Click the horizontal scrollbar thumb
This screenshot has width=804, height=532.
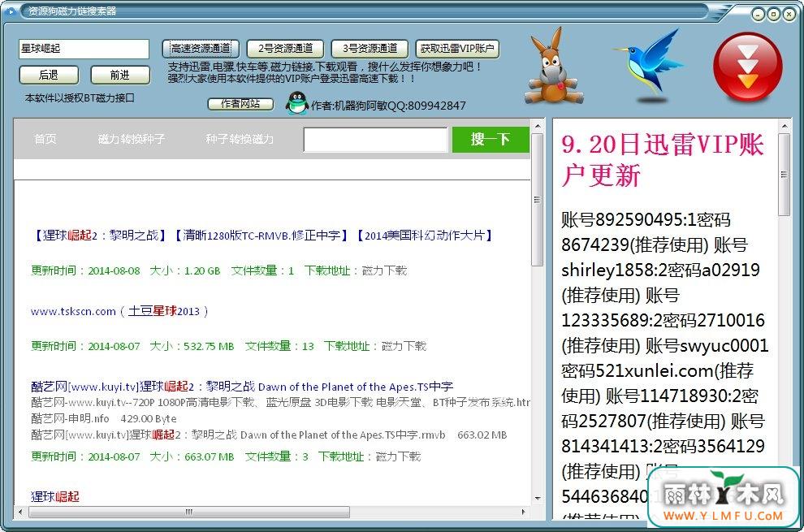click(189, 512)
